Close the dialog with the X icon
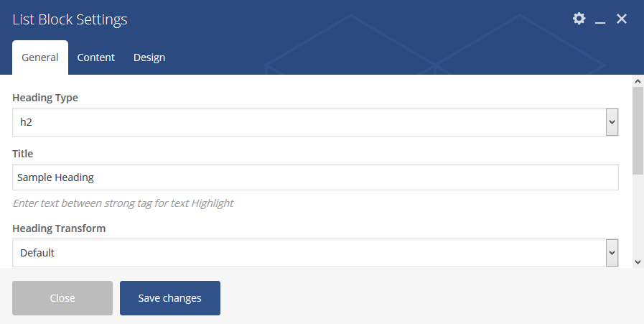The height and width of the screenshot is (324, 644). (622, 19)
